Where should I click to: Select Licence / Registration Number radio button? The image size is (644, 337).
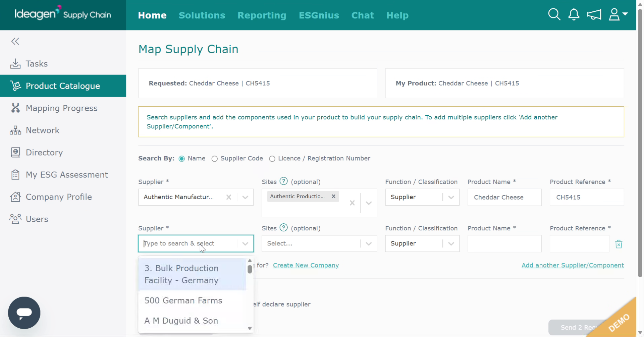click(x=272, y=159)
